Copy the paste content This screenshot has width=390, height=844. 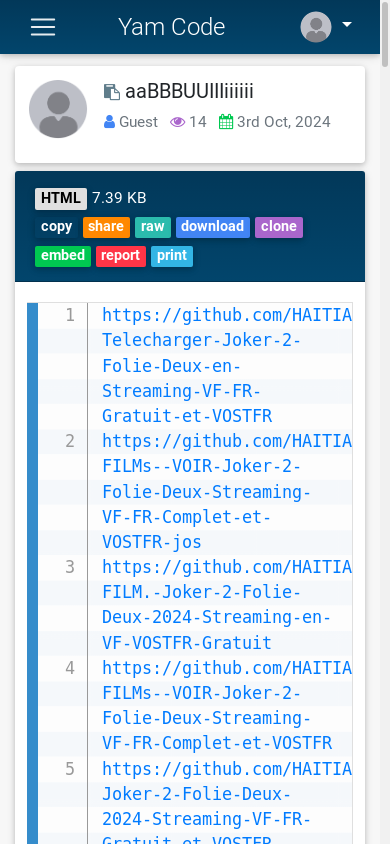56,227
